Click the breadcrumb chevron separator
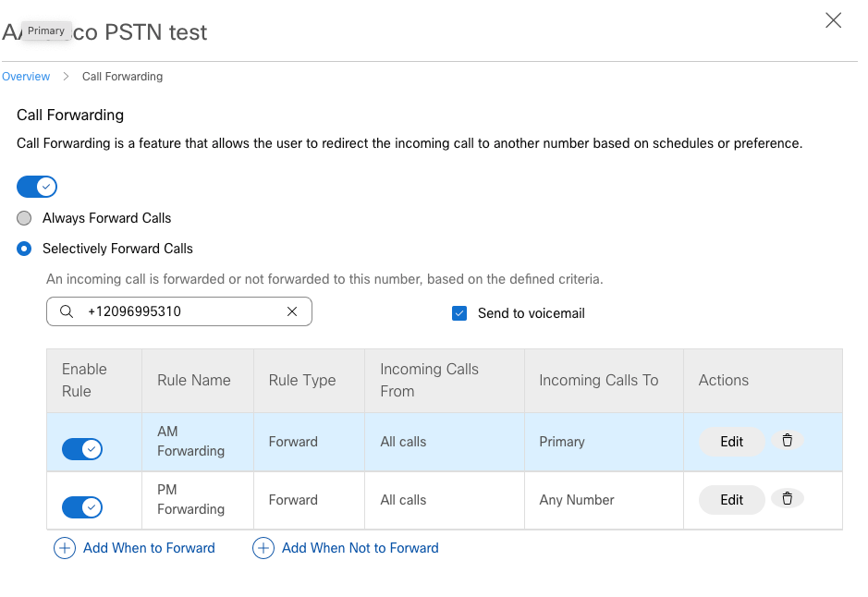The width and height of the screenshot is (868, 597). tap(66, 77)
